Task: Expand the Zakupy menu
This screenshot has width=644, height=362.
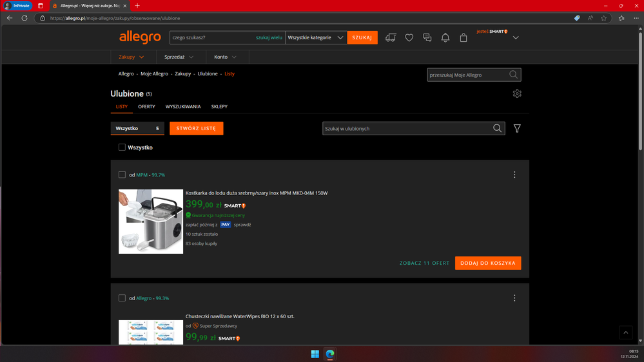Action: [132, 57]
